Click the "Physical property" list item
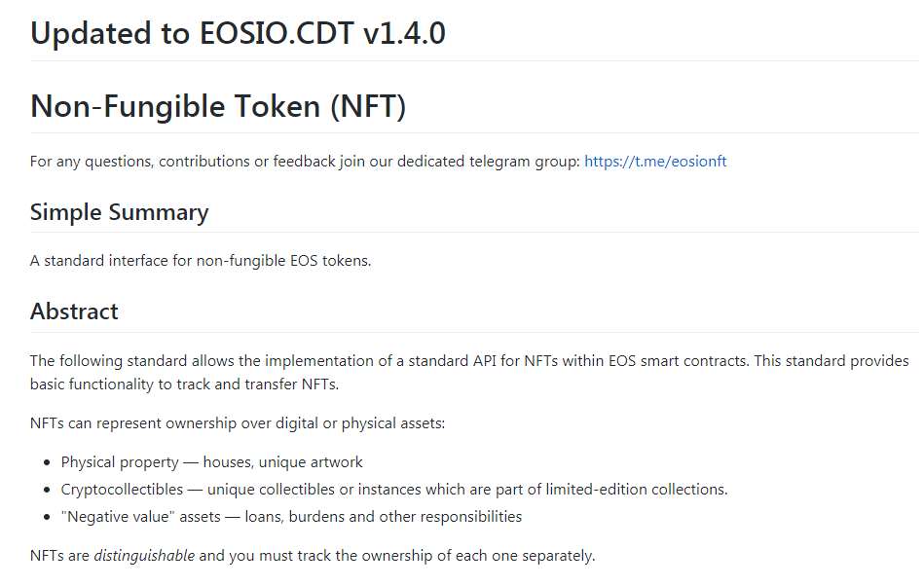The image size is (924, 586). point(120,462)
